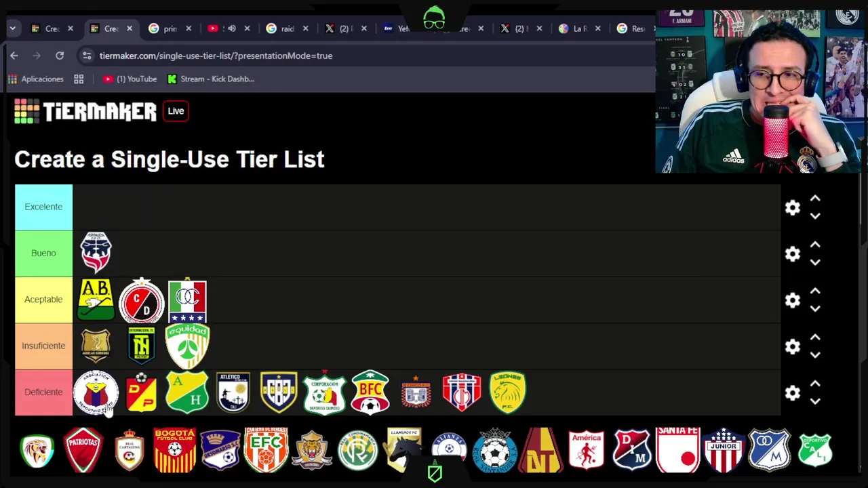The width and height of the screenshot is (868, 488).
Task: Select the BFC logo in Deficiente
Action: (x=370, y=392)
